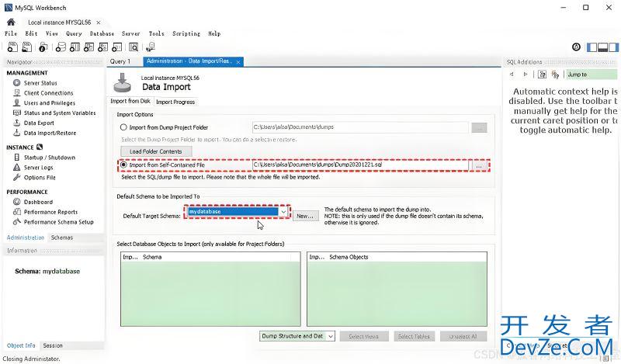Switch to Import from Disk tab

(x=130, y=101)
